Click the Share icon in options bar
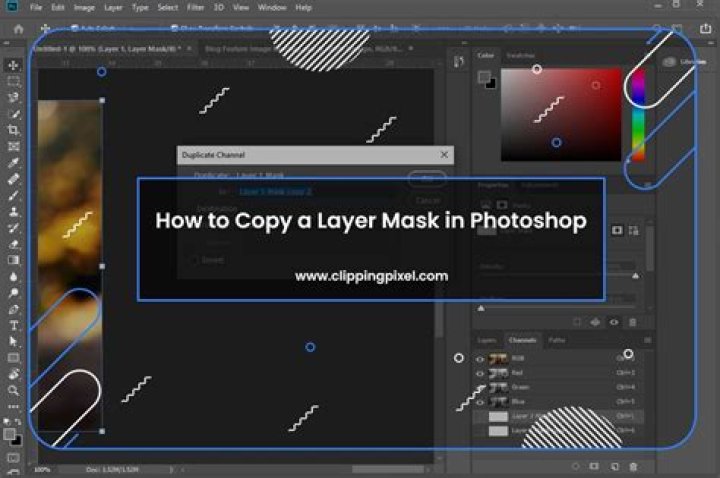This screenshot has width=720, height=478. [706, 28]
